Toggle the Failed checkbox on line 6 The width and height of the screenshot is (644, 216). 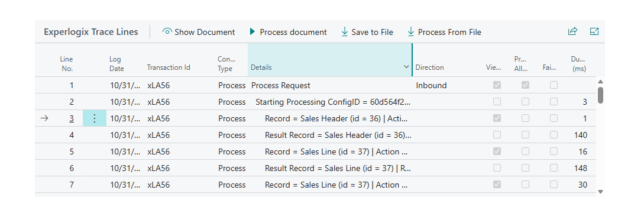[554, 169]
